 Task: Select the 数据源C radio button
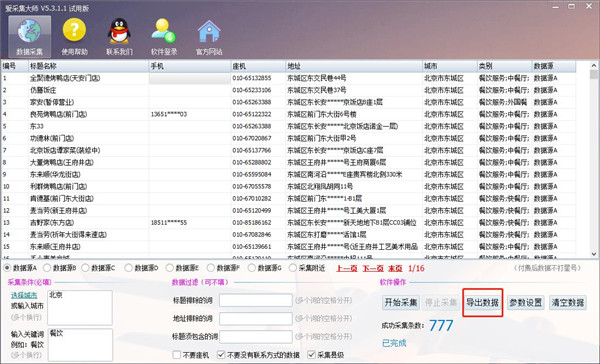[x=86, y=268]
